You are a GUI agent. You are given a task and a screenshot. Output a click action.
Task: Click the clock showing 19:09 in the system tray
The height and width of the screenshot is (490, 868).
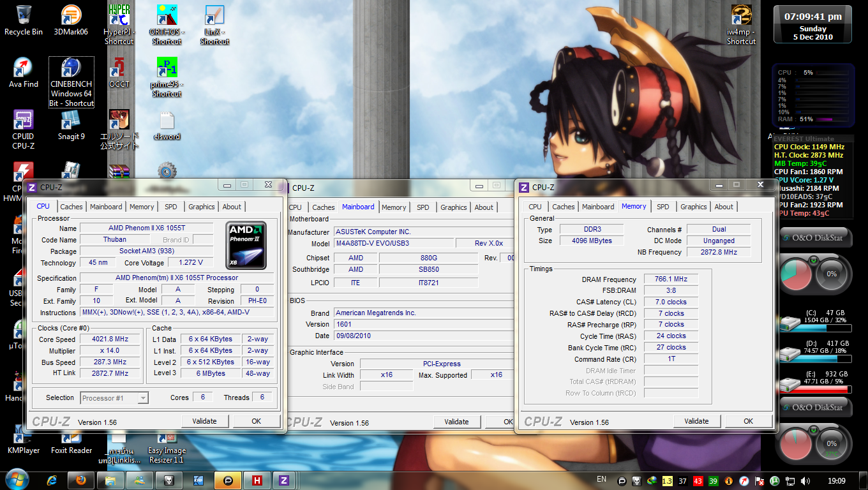836,480
